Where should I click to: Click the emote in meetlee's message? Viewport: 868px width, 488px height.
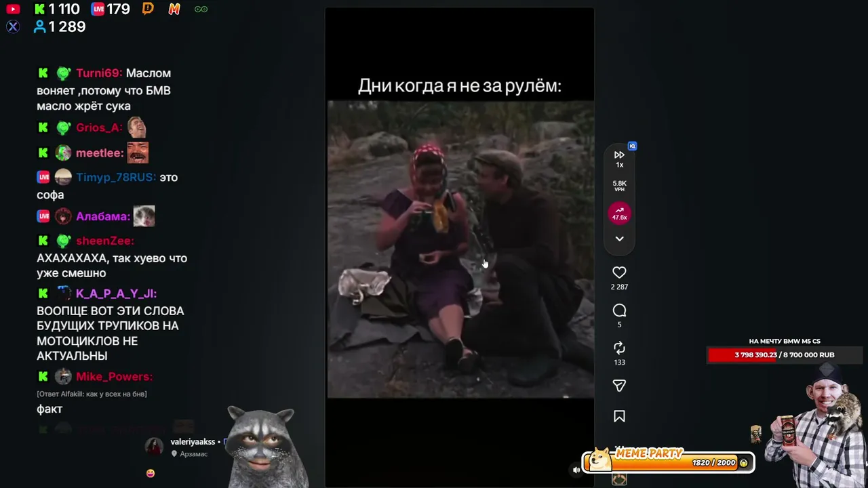(138, 152)
